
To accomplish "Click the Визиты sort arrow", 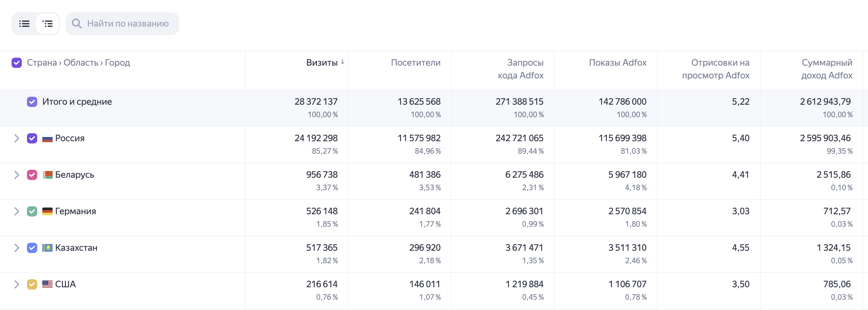I will coord(342,62).
